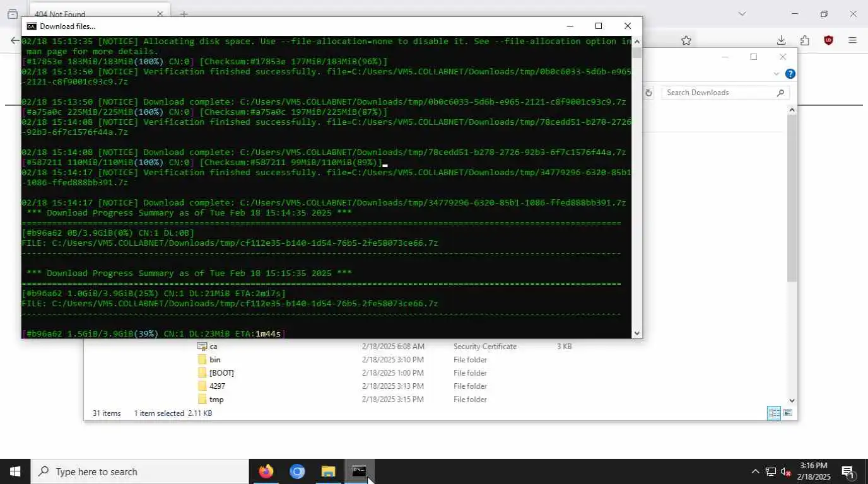Go back using Firefox back arrow
Viewport: 868px width, 484px height.
tap(15, 40)
